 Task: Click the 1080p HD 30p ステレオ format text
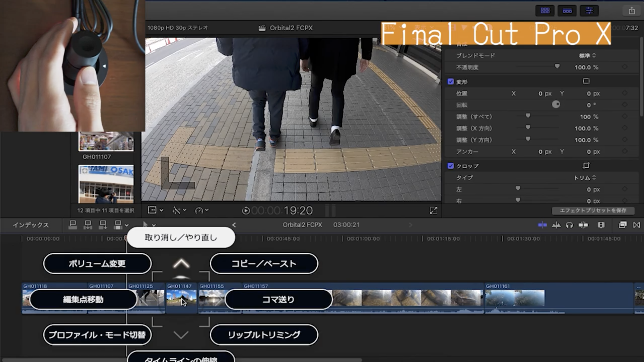(x=178, y=28)
